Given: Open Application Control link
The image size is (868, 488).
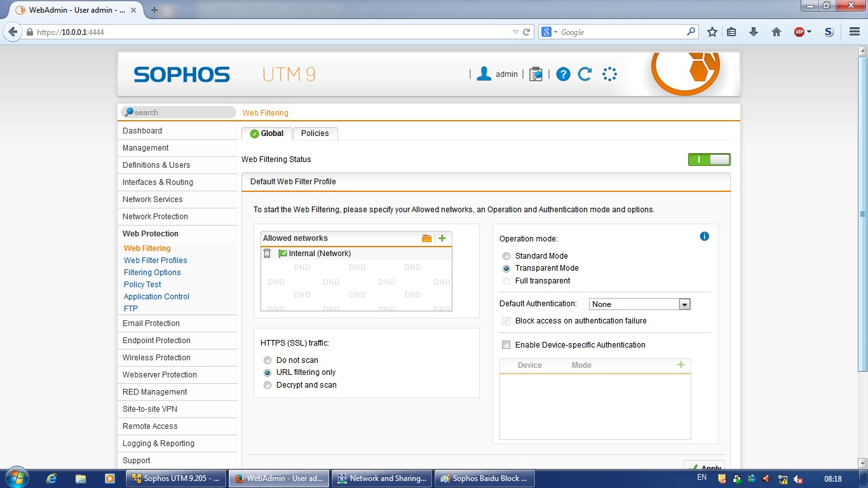Looking at the screenshot, I should pyautogui.click(x=157, y=297).
